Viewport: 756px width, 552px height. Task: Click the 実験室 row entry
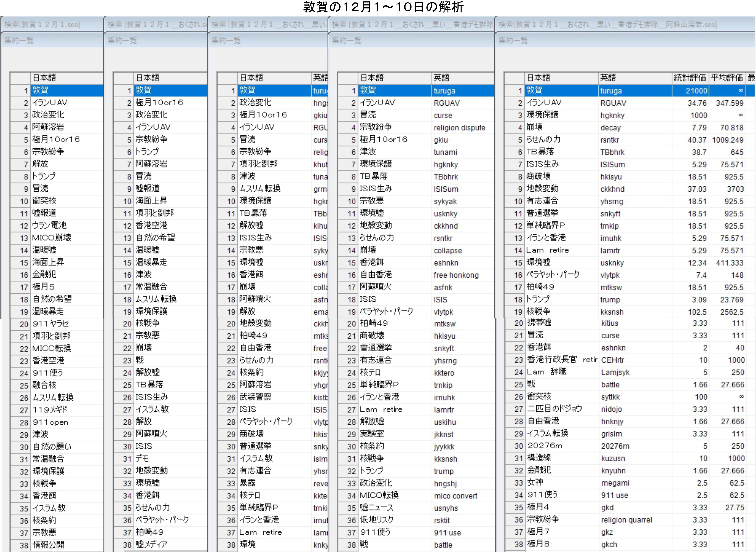click(x=372, y=434)
